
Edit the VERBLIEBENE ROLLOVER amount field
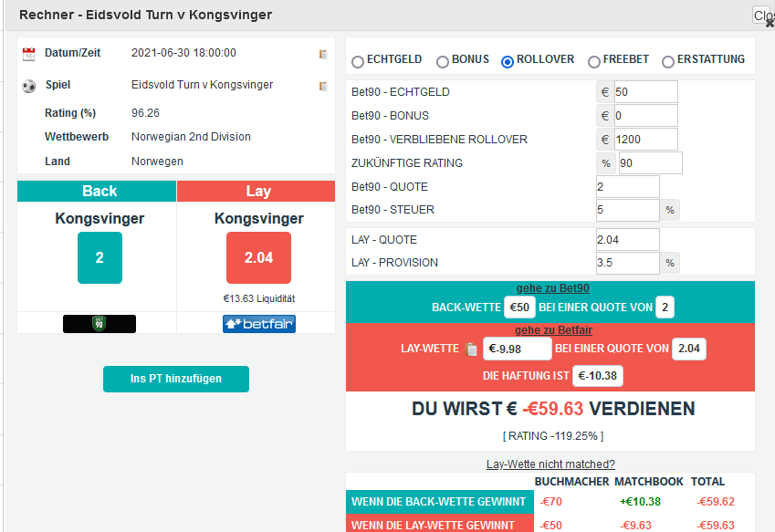click(x=646, y=140)
